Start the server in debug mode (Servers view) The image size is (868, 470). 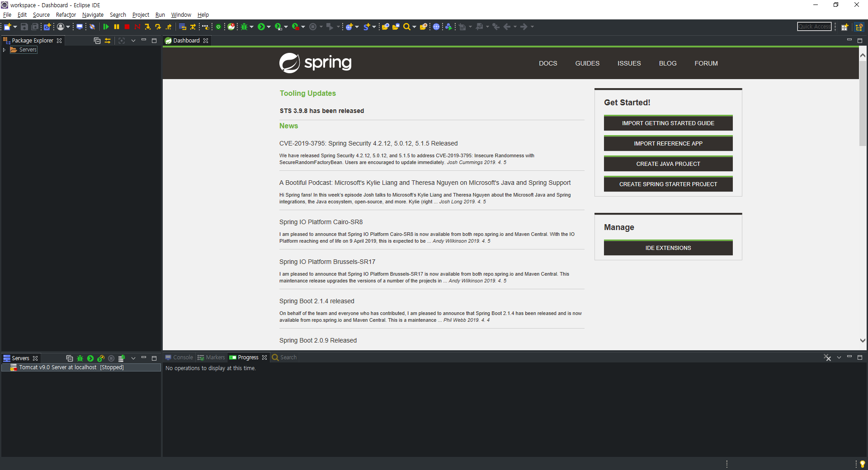80,358
